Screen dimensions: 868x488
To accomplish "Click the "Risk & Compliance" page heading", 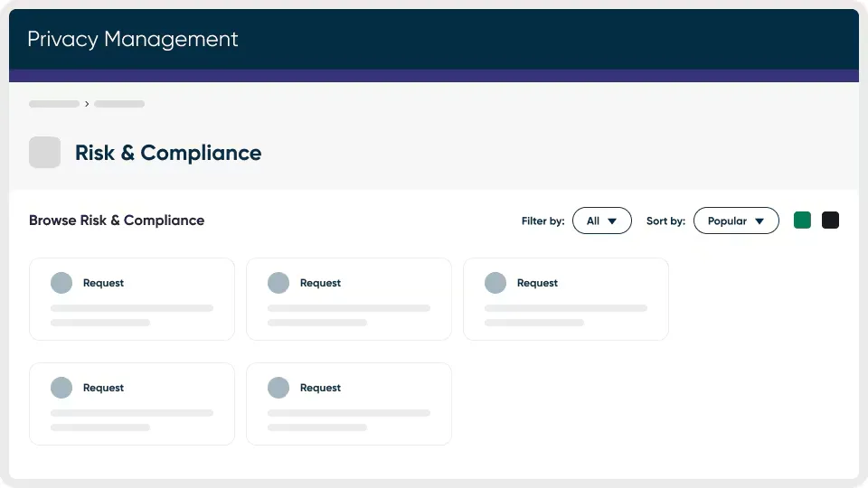I will (168, 153).
